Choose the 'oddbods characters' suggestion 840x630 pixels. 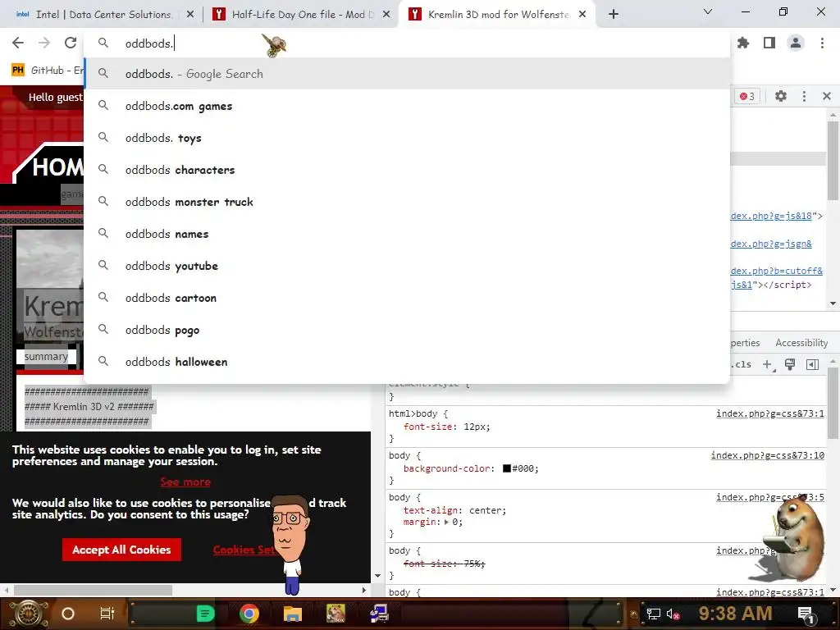[407, 170]
